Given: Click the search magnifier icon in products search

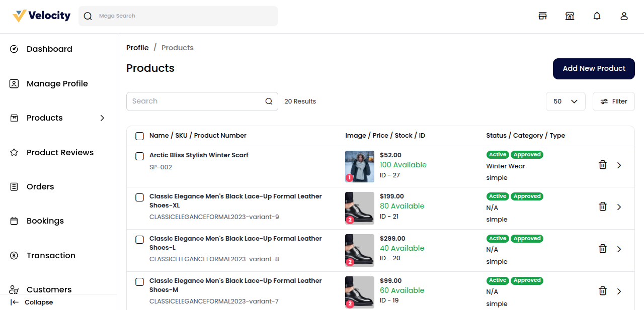Looking at the screenshot, I should [x=269, y=101].
